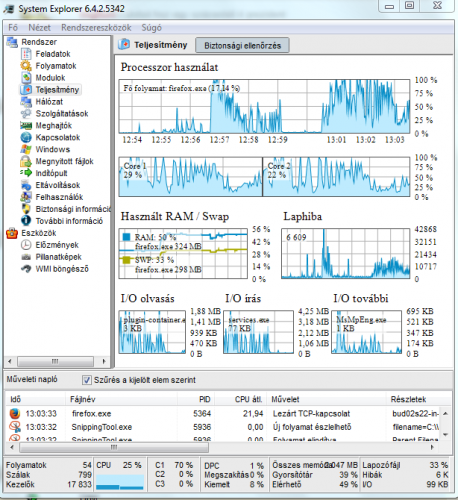Open Felhasználók people icon

[x=26, y=197]
